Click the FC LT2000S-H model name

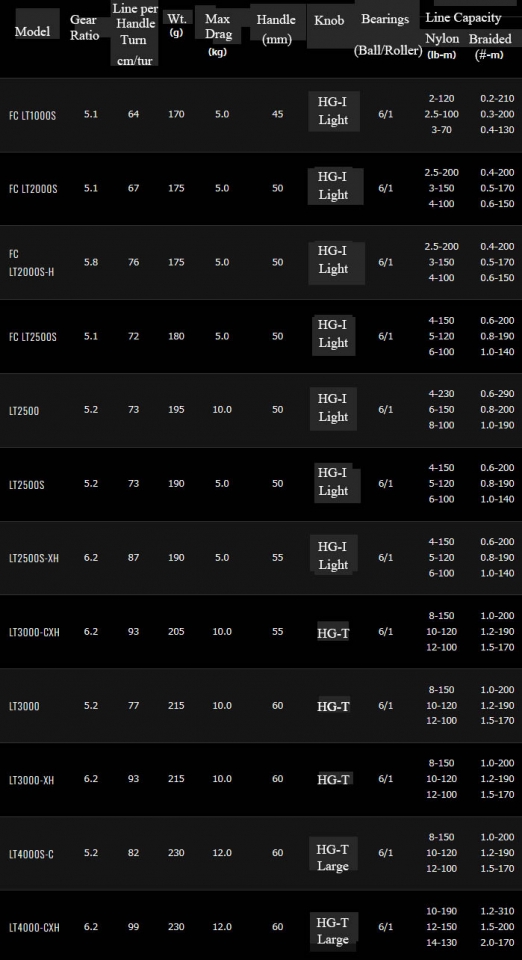31,262
